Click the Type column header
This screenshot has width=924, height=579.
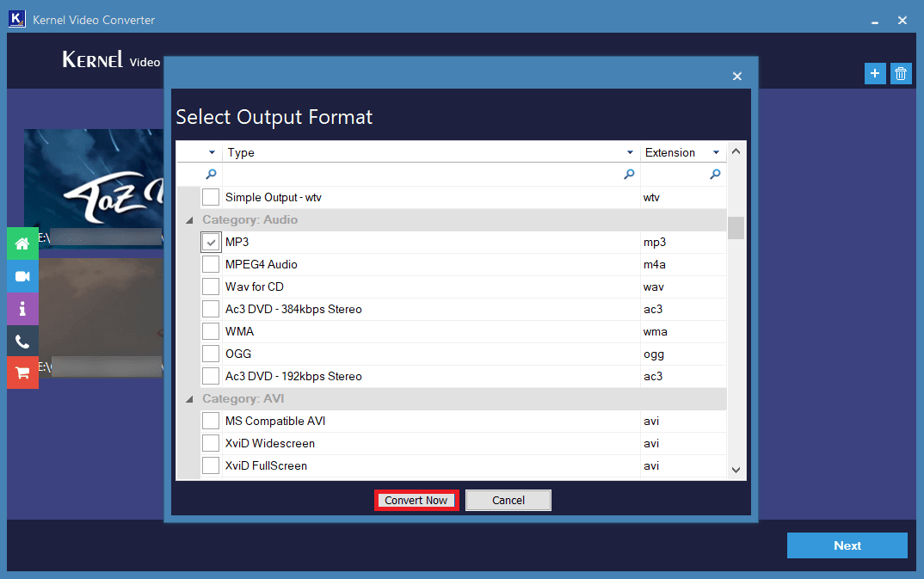tap(431, 152)
